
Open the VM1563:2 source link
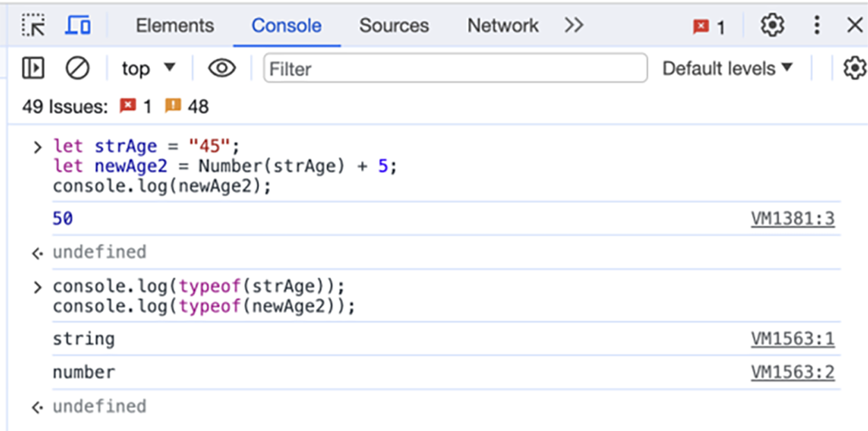click(792, 373)
